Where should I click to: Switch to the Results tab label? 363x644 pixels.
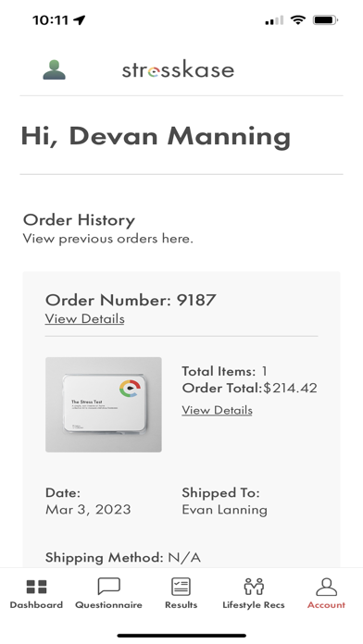coord(181,605)
